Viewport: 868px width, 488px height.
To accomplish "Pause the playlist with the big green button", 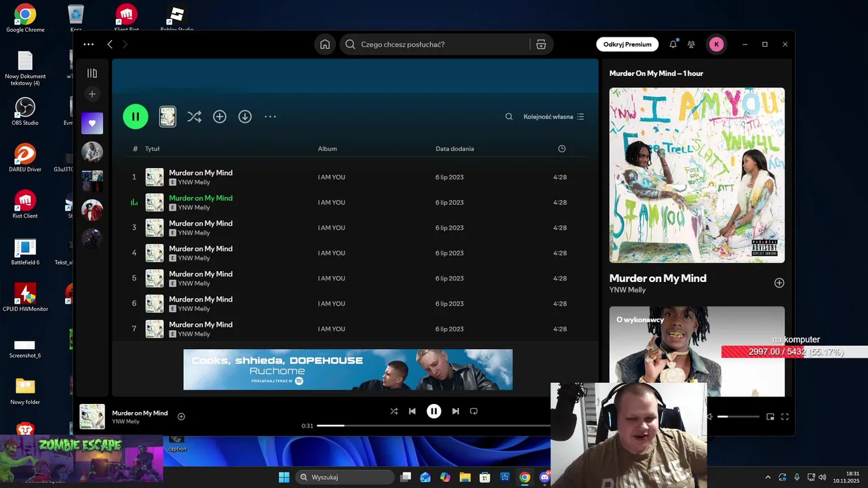I will coord(136,117).
